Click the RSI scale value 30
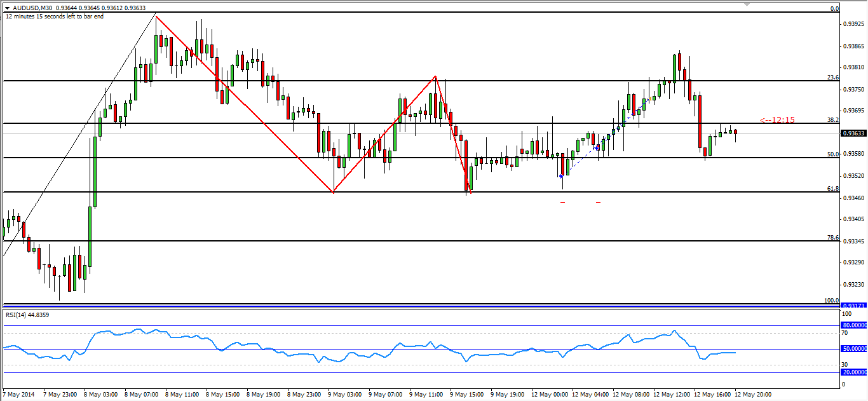Image resolution: width=868 pixels, height=401 pixels. click(846, 364)
